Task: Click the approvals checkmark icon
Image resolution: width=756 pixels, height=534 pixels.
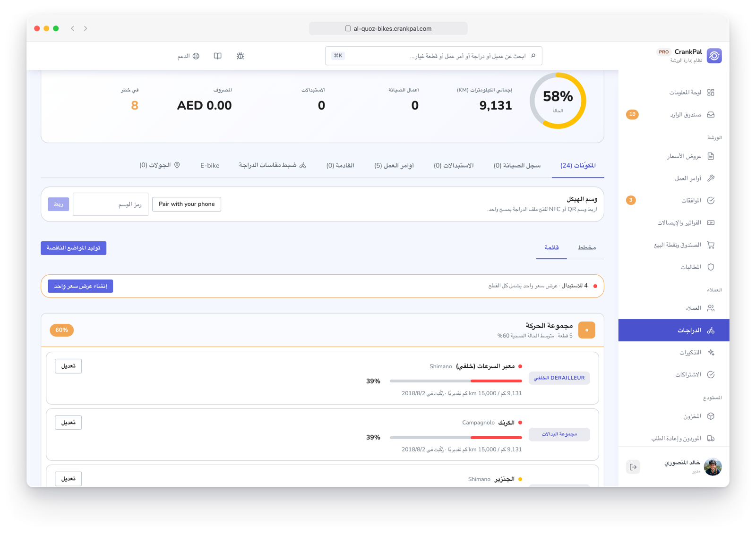Action: [711, 201]
